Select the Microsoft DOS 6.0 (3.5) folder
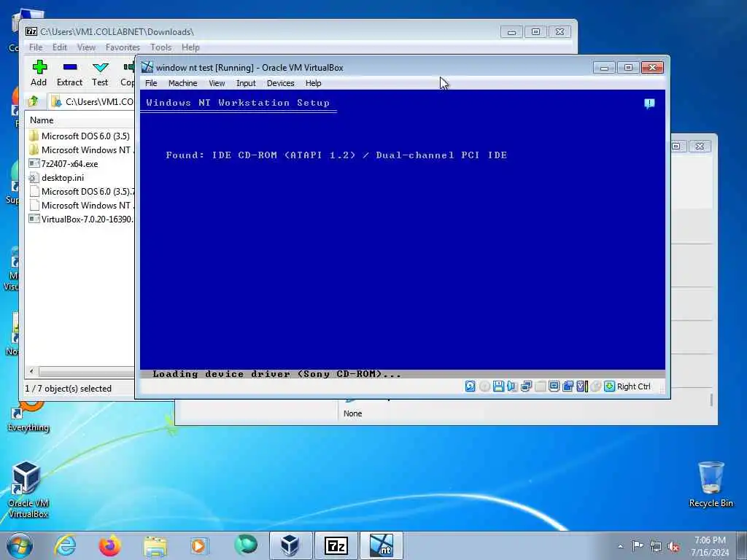 80,136
